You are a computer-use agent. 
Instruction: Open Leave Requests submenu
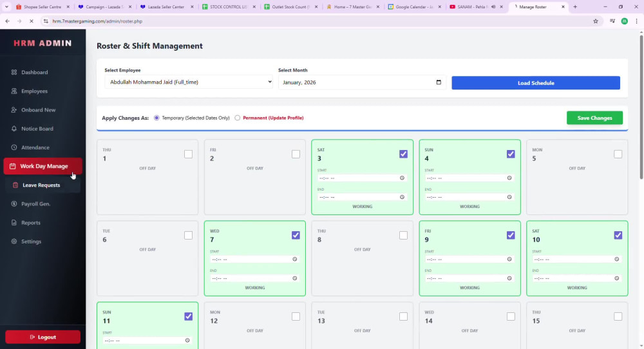(43, 185)
